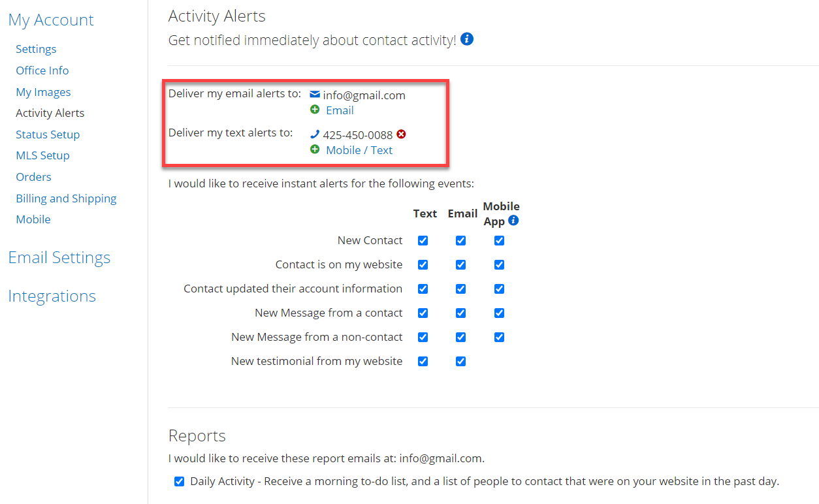Expand the Integrations section

click(x=52, y=296)
